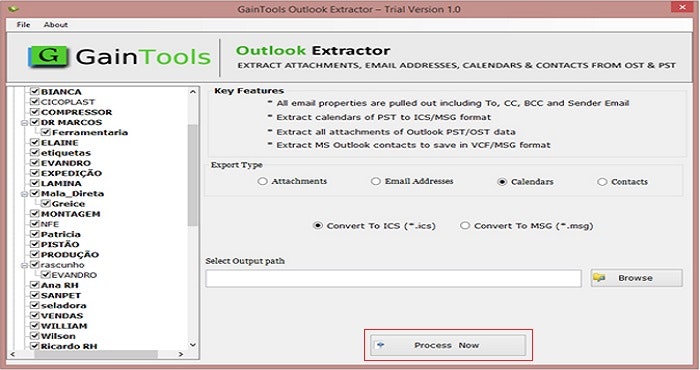Uncheck the Mala_Direta folder checkbox
The image size is (700, 370).
pyautogui.click(x=35, y=193)
